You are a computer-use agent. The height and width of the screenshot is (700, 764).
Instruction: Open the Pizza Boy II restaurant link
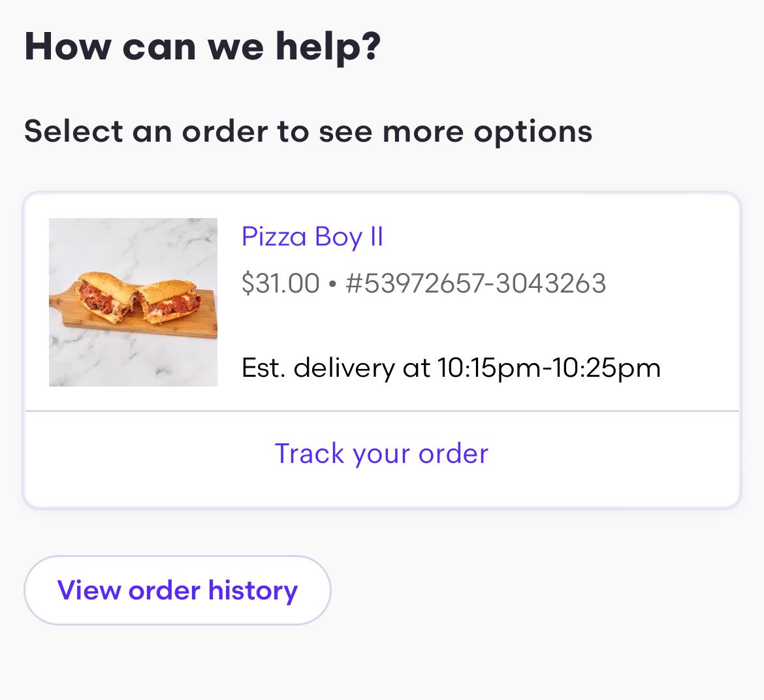[x=312, y=236]
